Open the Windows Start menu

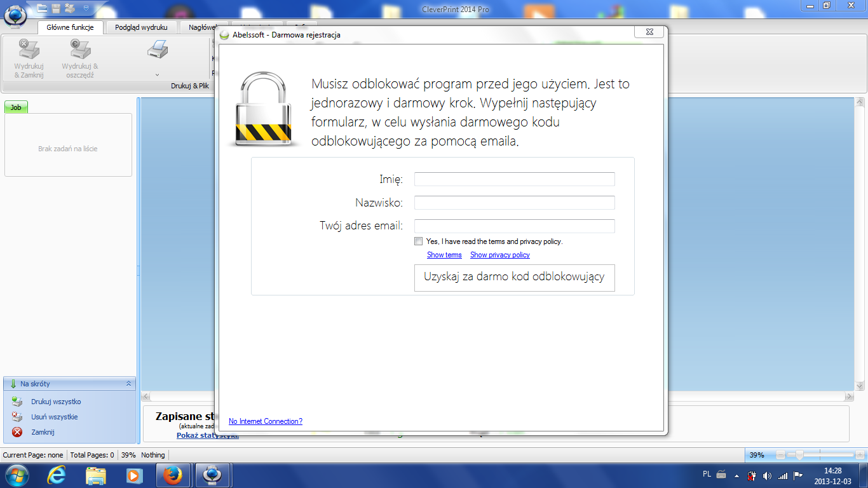pos(16,475)
